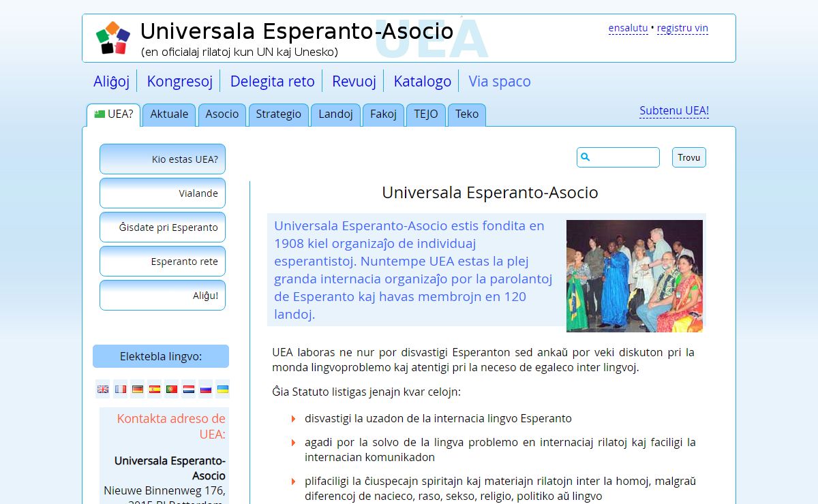Select Revuoj in the main navigation
The image size is (818, 504).
click(354, 82)
